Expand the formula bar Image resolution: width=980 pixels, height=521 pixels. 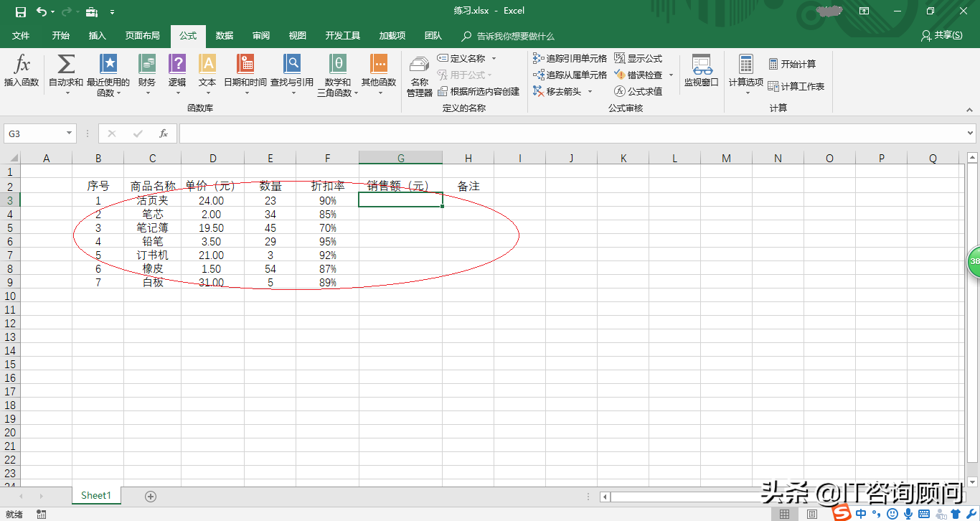(971, 133)
